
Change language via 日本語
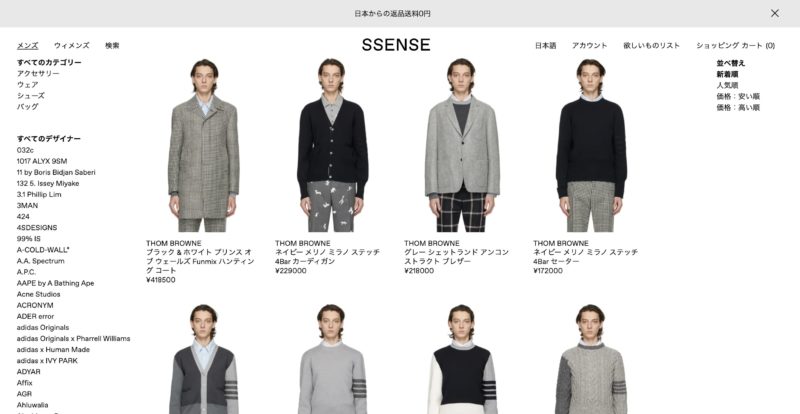tap(545, 45)
